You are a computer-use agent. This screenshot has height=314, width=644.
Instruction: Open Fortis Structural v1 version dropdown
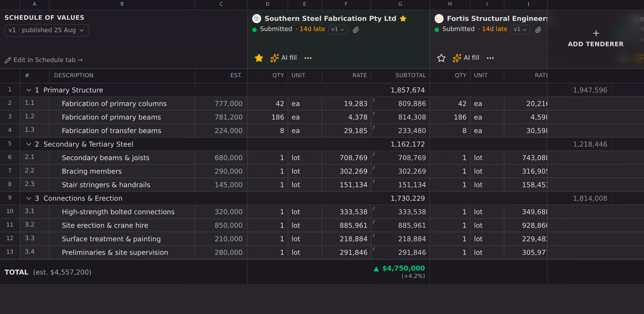[x=520, y=29]
